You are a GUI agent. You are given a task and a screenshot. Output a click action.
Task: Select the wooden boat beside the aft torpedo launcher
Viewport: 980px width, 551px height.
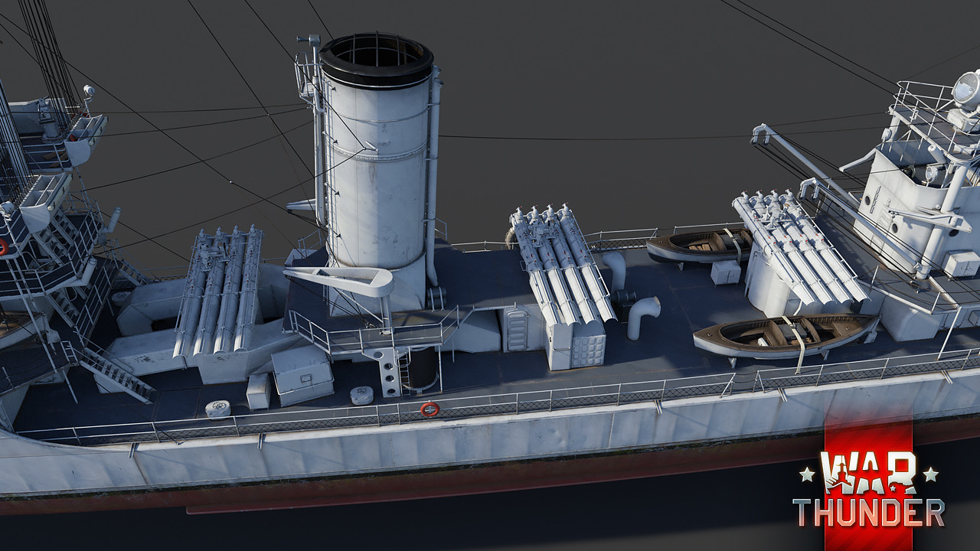click(x=699, y=245)
